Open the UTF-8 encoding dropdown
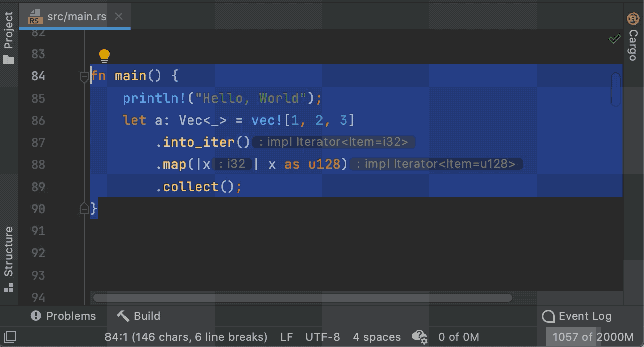Viewport: 644px width, 347px height. click(323, 337)
